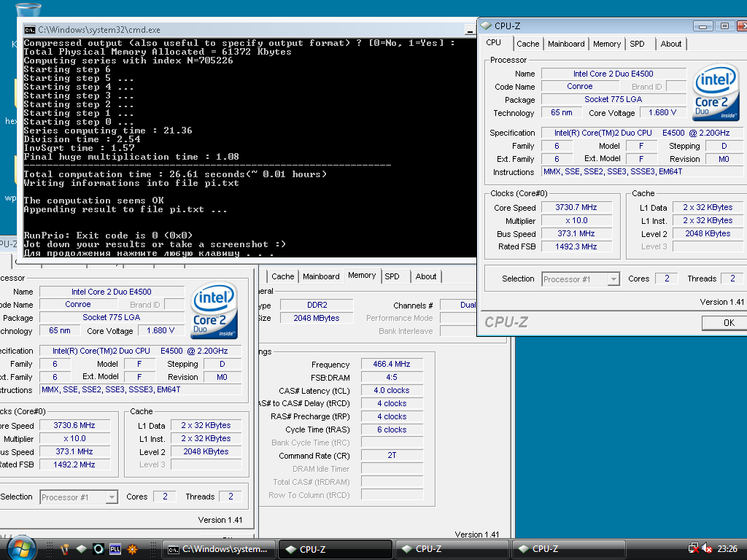Switch to the middle CPU-Z taskbar button

point(452,549)
